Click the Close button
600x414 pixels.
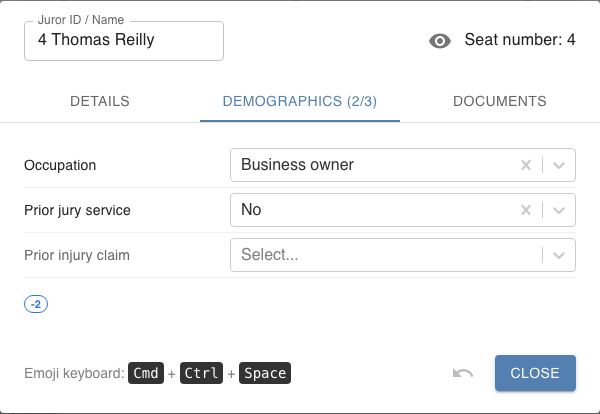click(x=535, y=373)
